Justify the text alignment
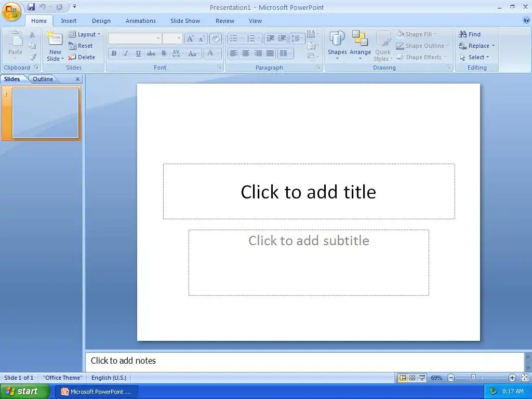 click(270, 54)
